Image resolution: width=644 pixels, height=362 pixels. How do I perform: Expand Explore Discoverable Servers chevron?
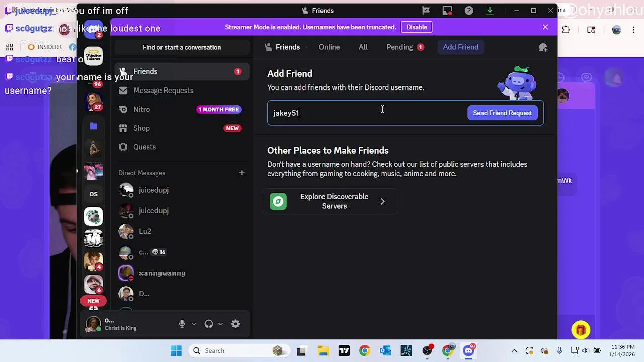point(383,202)
